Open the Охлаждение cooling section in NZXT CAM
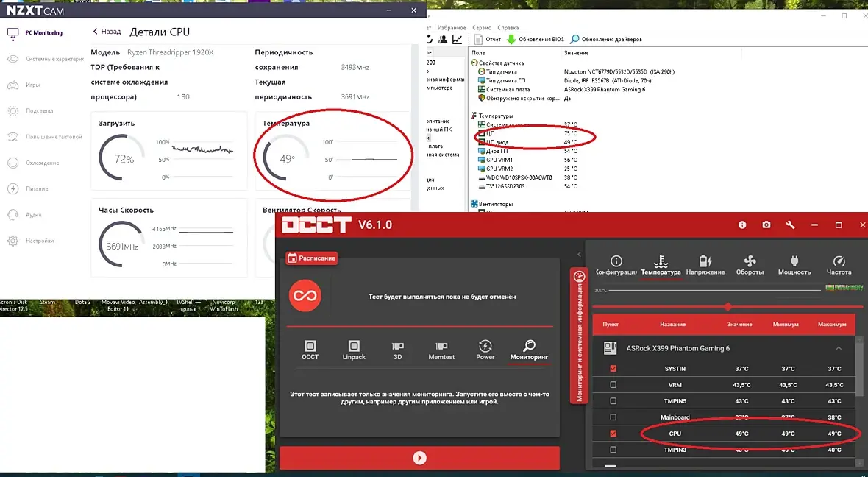This screenshot has width=868, height=477. pyautogui.click(x=33, y=163)
